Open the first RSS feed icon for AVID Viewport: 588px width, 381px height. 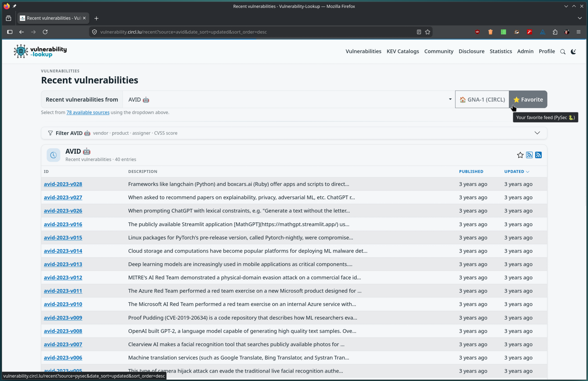[x=529, y=155]
